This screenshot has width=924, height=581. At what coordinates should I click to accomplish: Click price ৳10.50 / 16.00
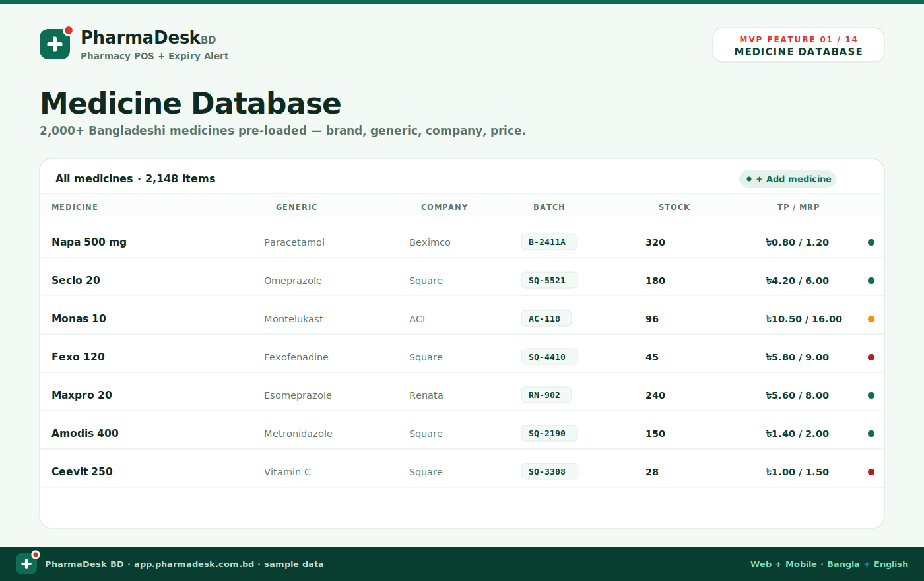point(804,319)
